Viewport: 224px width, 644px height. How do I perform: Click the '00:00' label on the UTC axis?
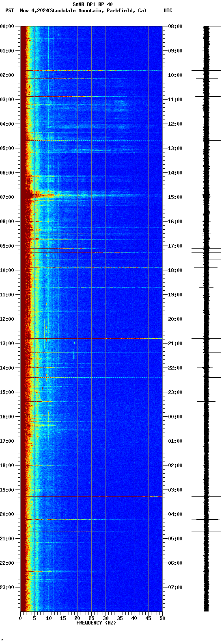click(175, 417)
